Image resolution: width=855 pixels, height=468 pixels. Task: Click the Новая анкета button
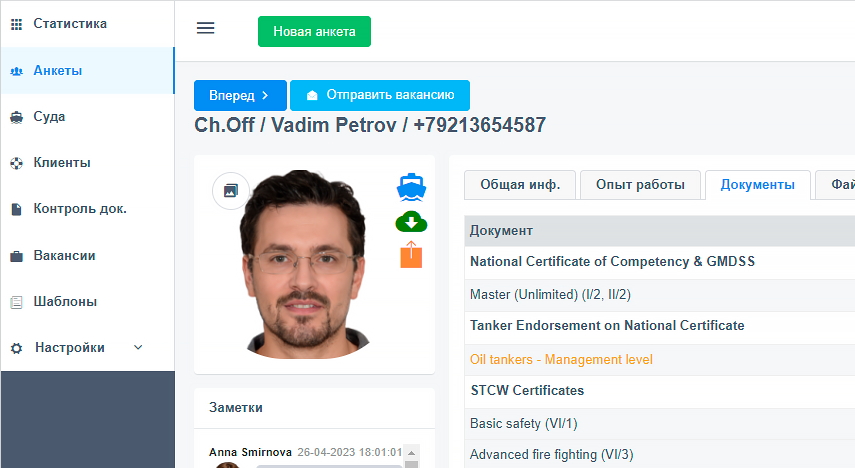pos(314,31)
